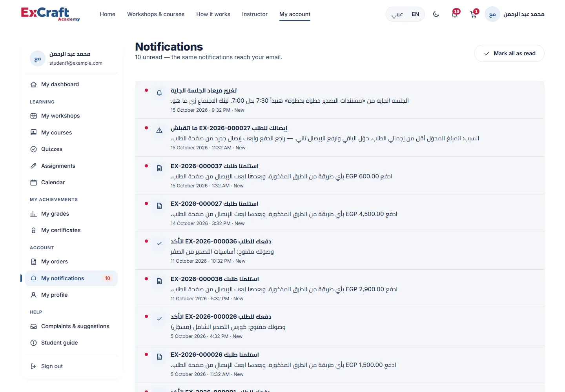Click bell icon of 9:32 PM notification
This screenshot has width=565, height=392.
pos(159,93)
